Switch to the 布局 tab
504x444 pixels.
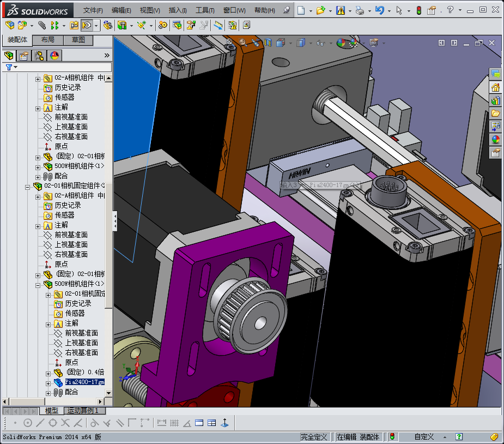pos(47,40)
